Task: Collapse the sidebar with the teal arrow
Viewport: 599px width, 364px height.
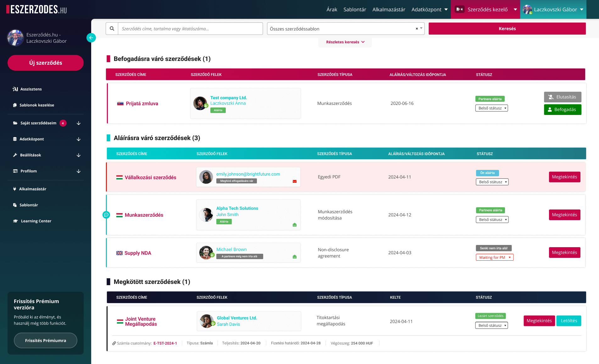Action: coord(91,38)
